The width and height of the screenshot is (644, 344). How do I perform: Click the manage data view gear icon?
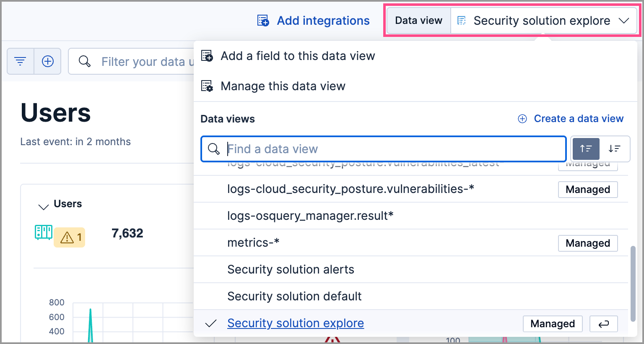click(207, 86)
